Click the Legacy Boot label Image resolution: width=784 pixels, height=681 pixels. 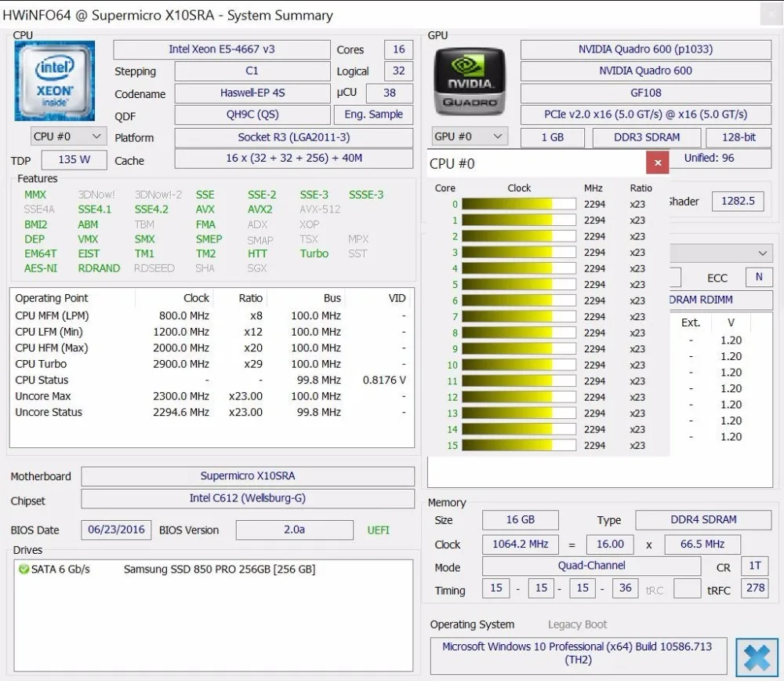[578, 625]
